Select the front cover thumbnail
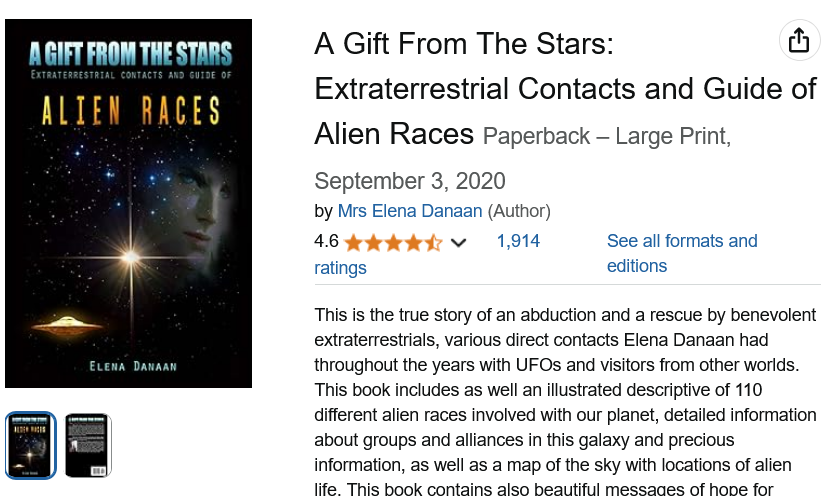The width and height of the screenshot is (832, 496). (x=31, y=446)
